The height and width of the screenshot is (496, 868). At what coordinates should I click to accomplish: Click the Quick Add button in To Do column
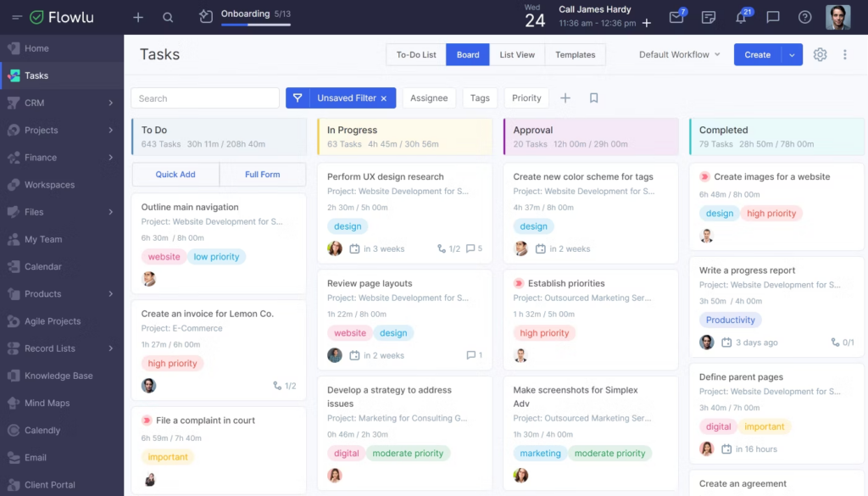175,175
